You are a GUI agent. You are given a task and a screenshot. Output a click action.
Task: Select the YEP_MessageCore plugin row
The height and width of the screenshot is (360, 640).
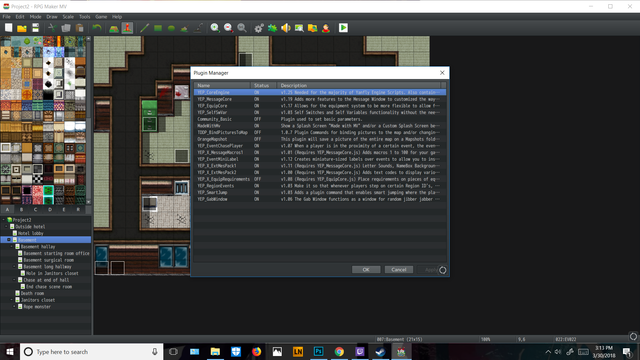320,99
